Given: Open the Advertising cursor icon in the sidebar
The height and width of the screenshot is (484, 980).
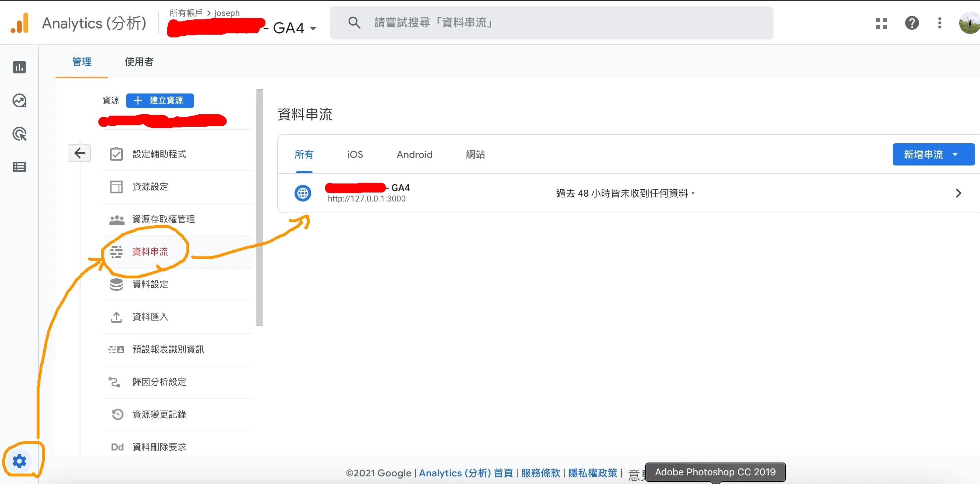Looking at the screenshot, I should tap(19, 134).
